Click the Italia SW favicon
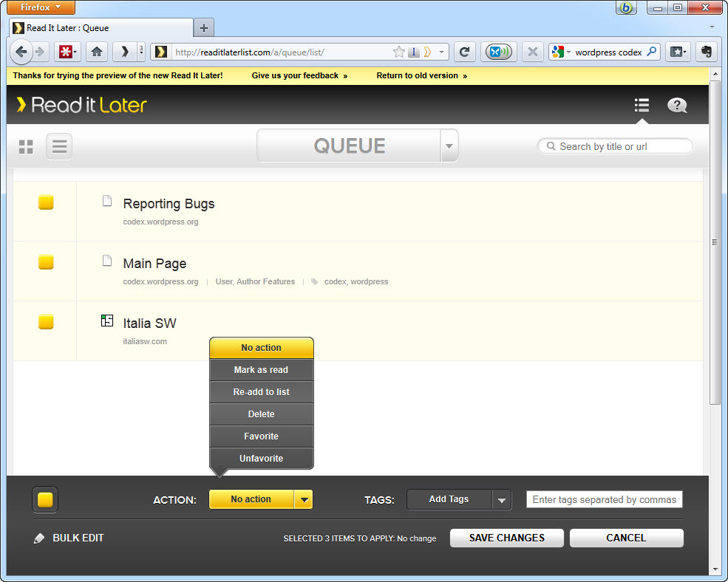Screen dimensions: 728x582 click(107, 321)
